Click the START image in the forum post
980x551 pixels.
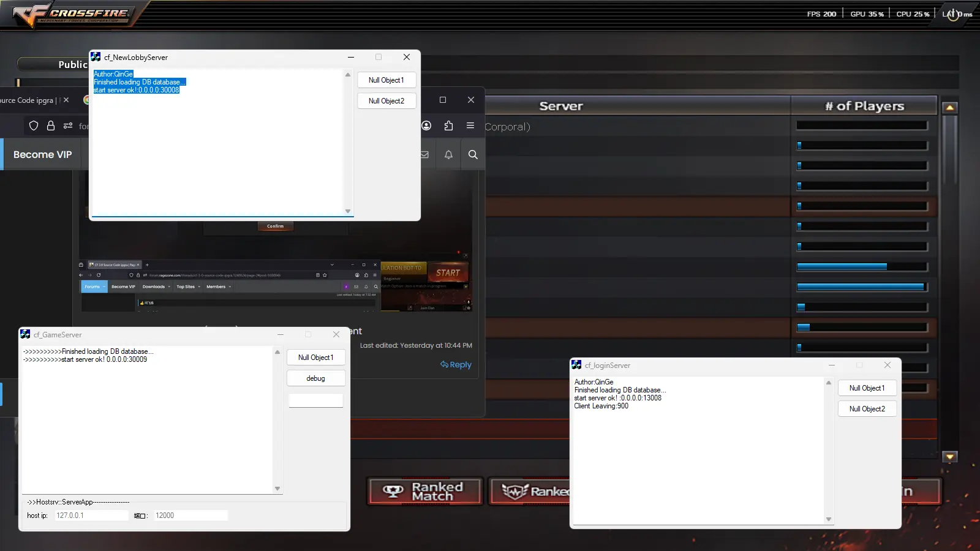click(448, 273)
